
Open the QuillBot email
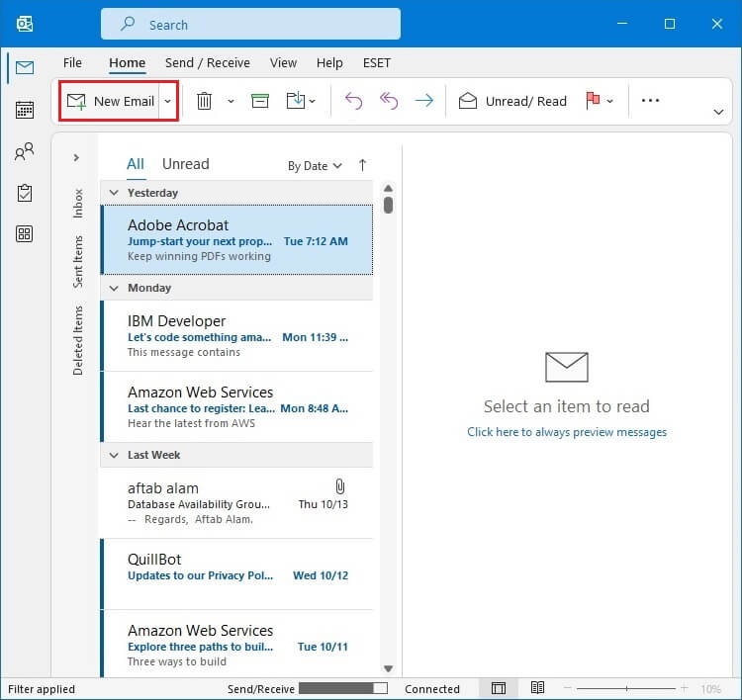236,574
